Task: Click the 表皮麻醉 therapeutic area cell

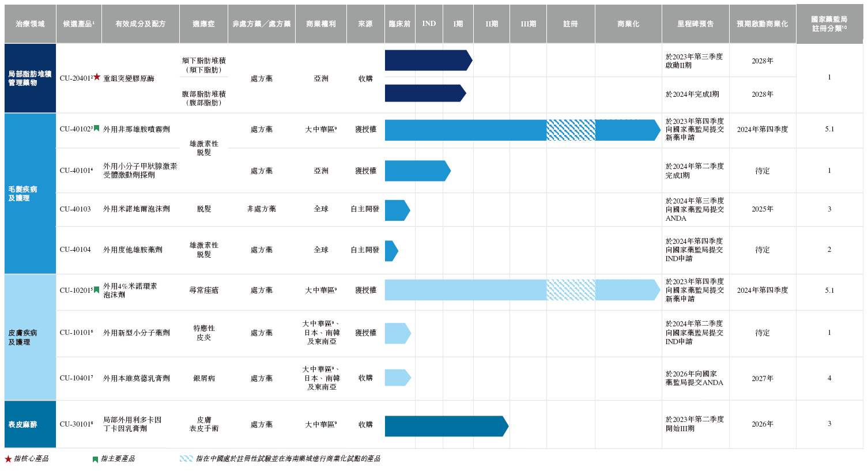Action: pos(30,424)
